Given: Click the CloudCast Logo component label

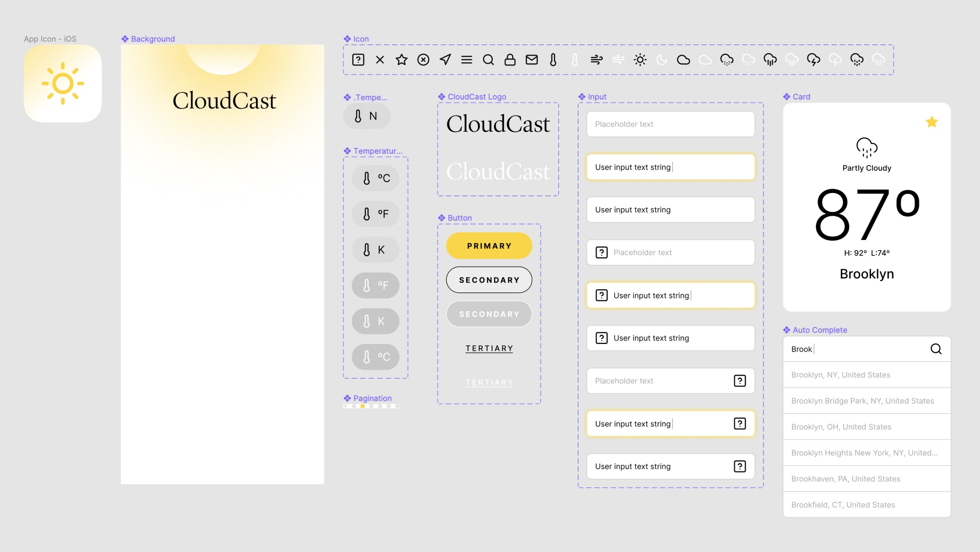Looking at the screenshot, I should click(477, 97).
